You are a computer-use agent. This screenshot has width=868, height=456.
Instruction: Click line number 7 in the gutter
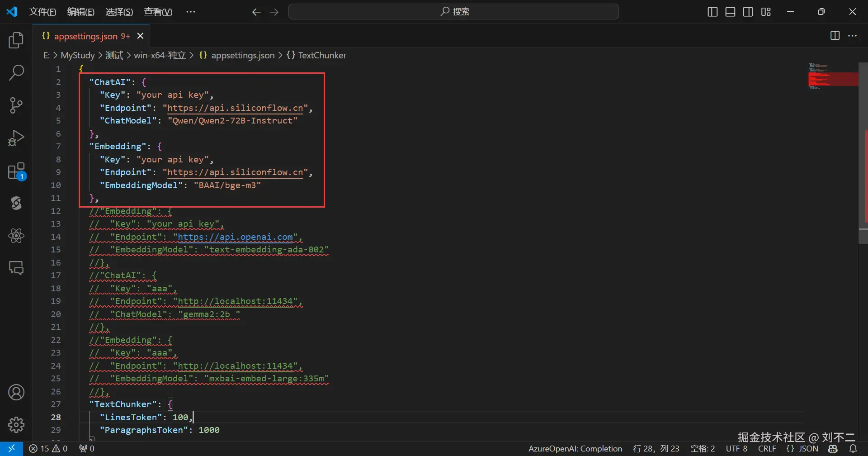click(58, 147)
